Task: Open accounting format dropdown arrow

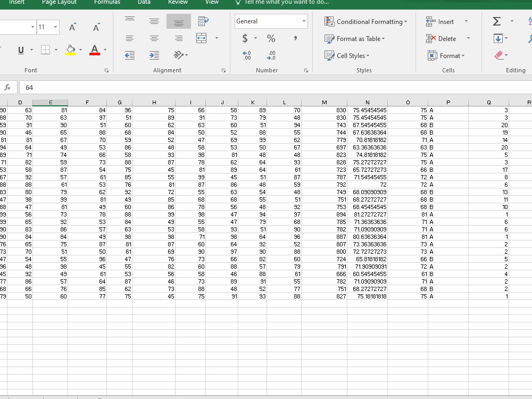Action: pos(255,38)
